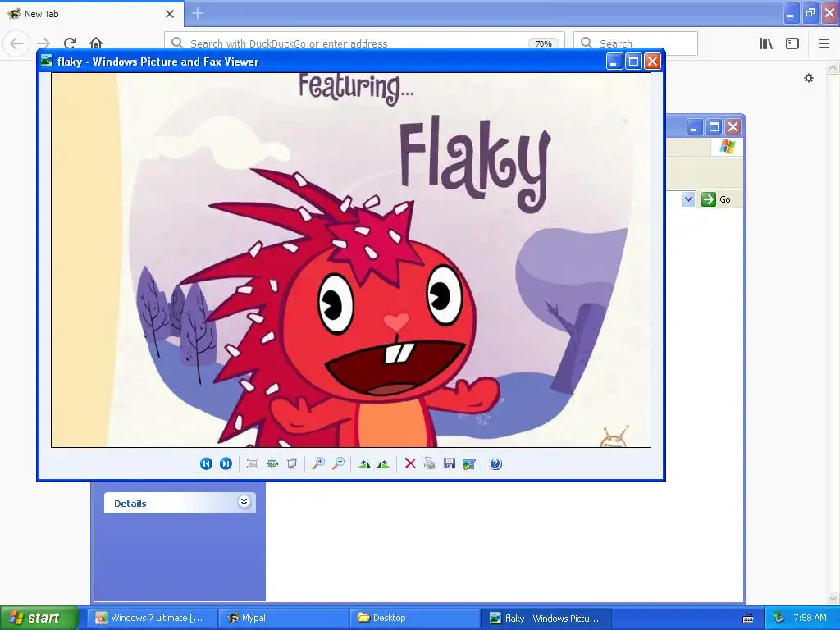Minimize the Picture and Fax Viewer window
This screenshot has height=630, width=840.
[x=614, y=62]
